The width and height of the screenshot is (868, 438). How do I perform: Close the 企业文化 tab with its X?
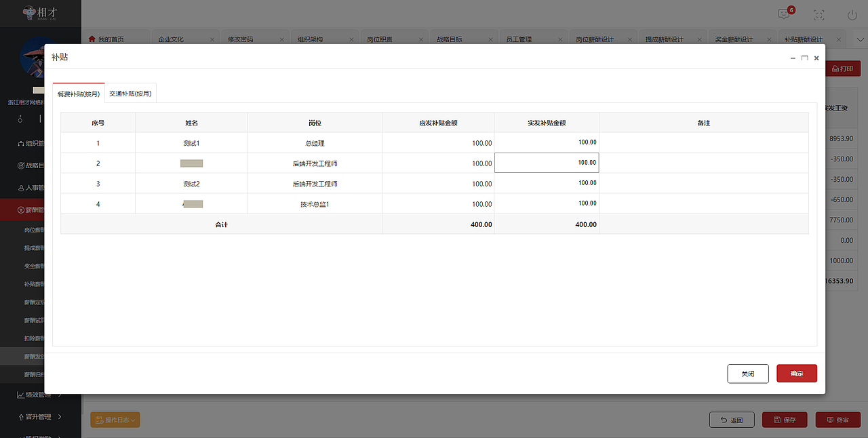(x=212, y=39)
